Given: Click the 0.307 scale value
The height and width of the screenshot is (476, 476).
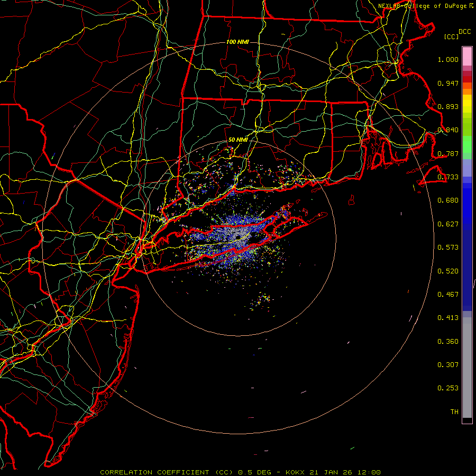Looking at the screenshot, I should (448, 365).
